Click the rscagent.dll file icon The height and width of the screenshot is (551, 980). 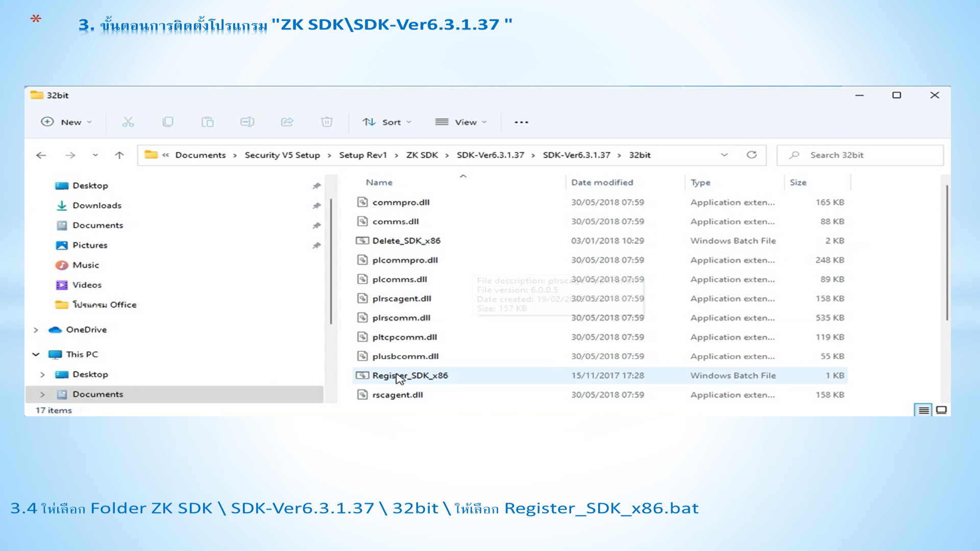pos(362,394)
